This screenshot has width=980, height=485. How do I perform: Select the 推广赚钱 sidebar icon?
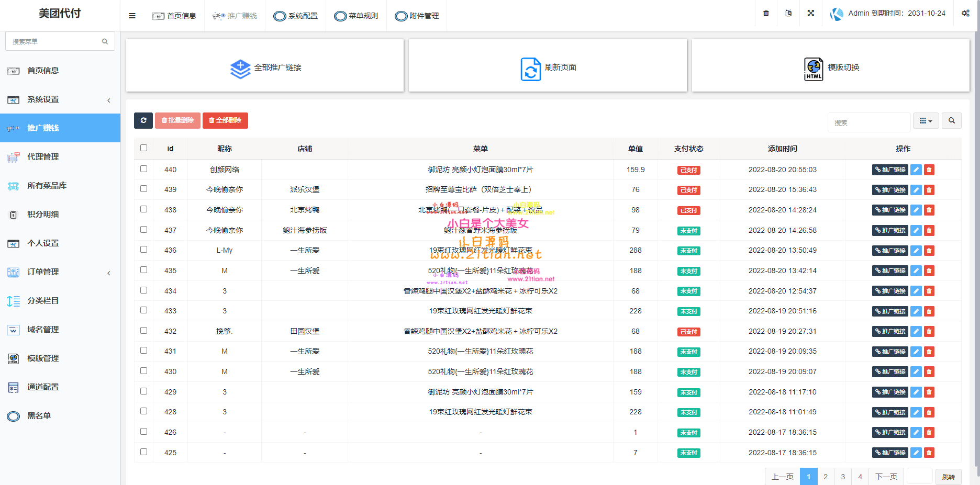12,128
